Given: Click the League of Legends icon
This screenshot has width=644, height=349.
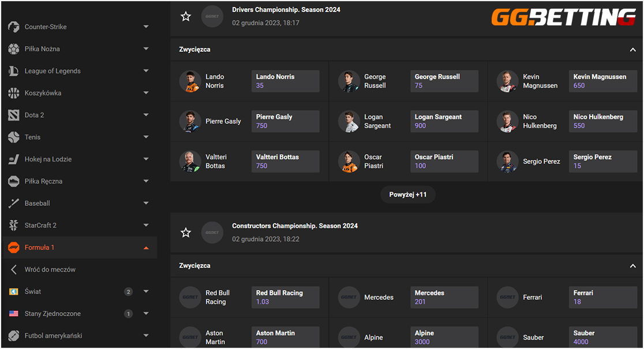Looking at the screenshot, I should [13, 71].
